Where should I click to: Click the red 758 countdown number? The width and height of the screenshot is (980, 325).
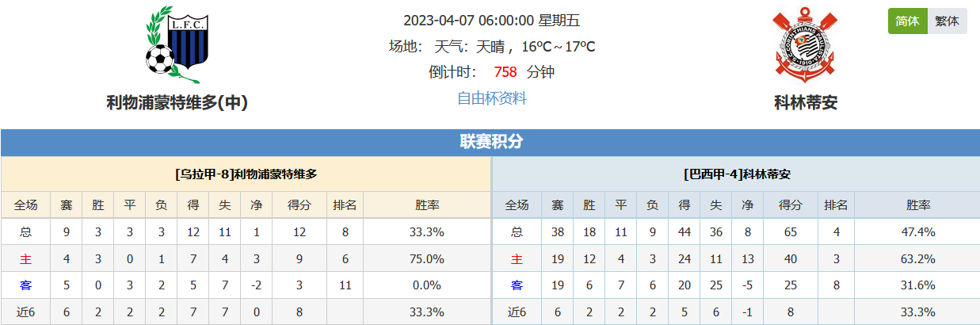point(505,72)
